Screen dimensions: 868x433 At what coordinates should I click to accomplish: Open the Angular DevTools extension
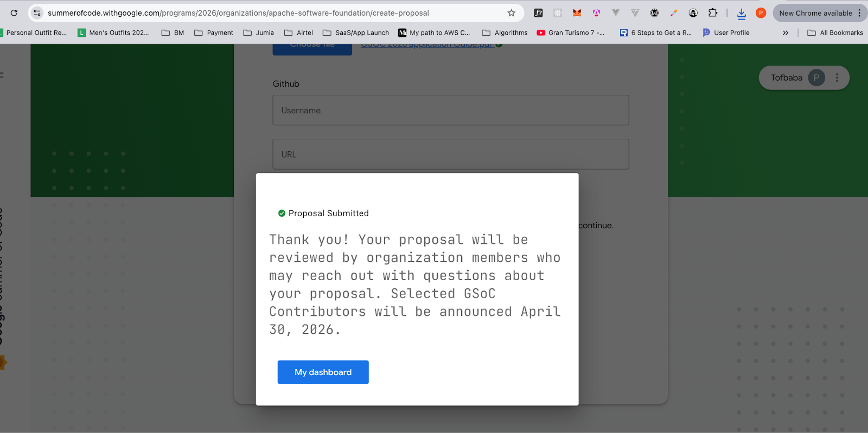coord(596,13)
